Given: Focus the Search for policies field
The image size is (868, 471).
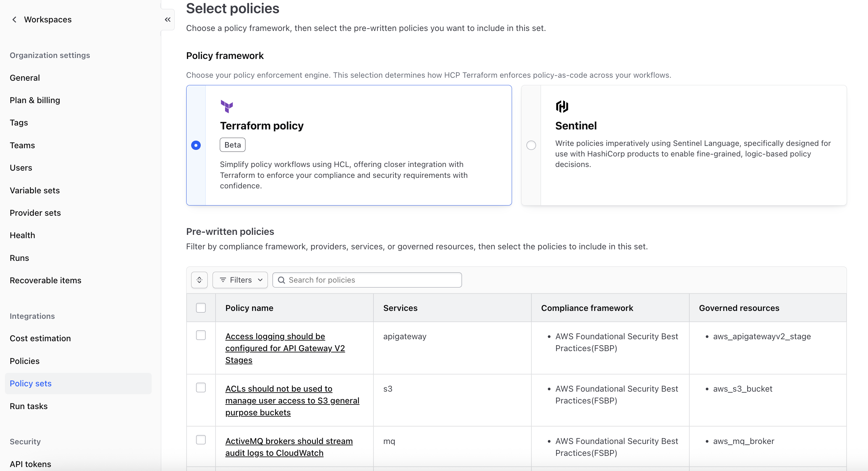Looking at the screenshot, I should tap(367, 280).
